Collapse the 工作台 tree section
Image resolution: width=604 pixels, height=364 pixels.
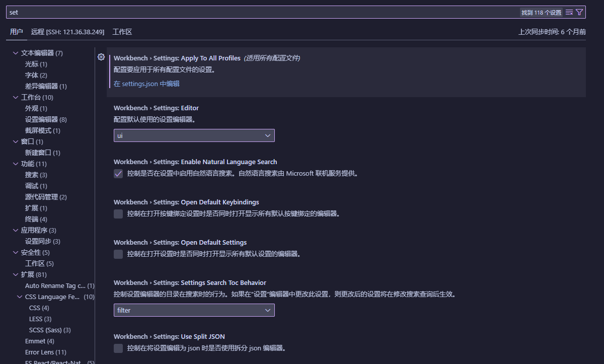[16, 97]
